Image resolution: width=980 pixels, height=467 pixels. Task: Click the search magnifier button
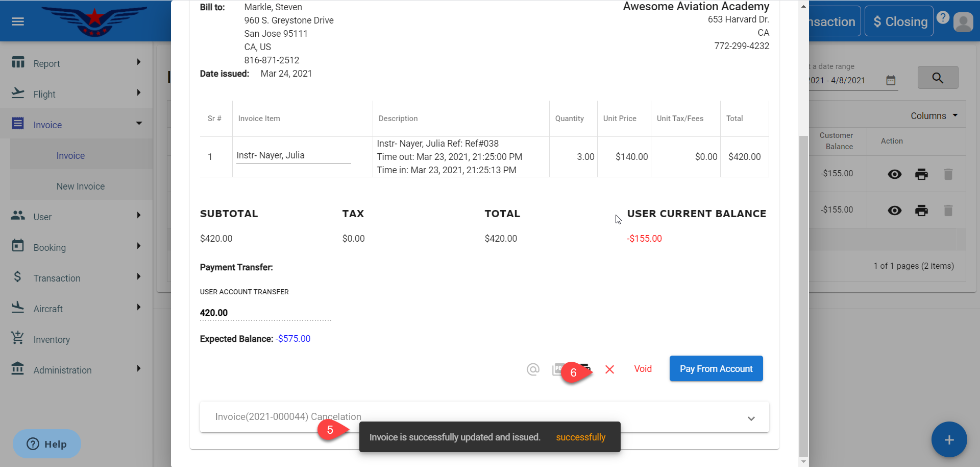click(x=938, y=78)
